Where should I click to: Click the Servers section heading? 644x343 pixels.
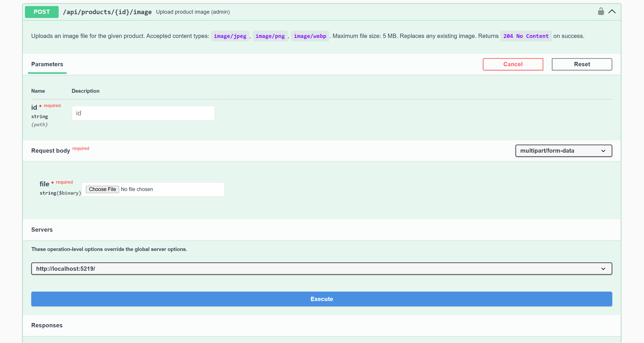(42, 230)
